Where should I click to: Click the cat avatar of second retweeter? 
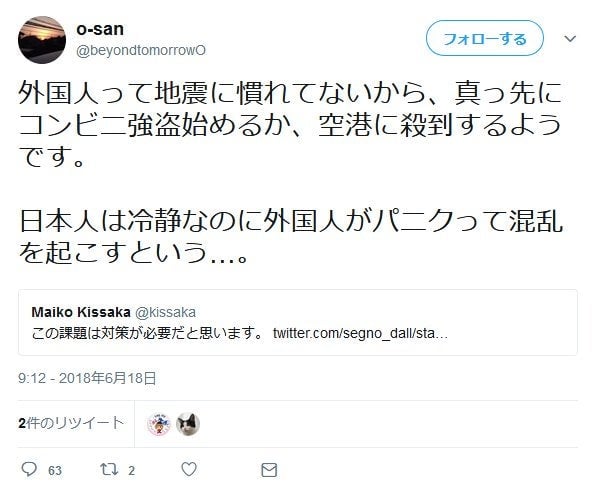tap(188, 424)
